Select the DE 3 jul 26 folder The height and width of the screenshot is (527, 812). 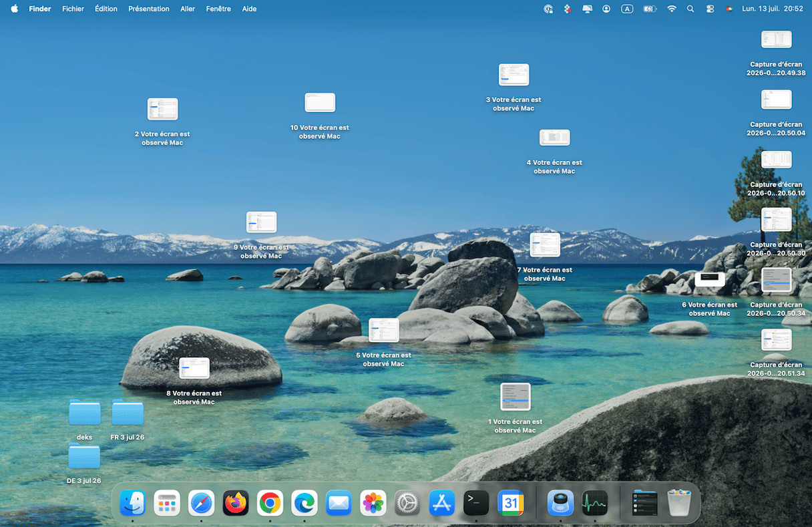[84, 456]
